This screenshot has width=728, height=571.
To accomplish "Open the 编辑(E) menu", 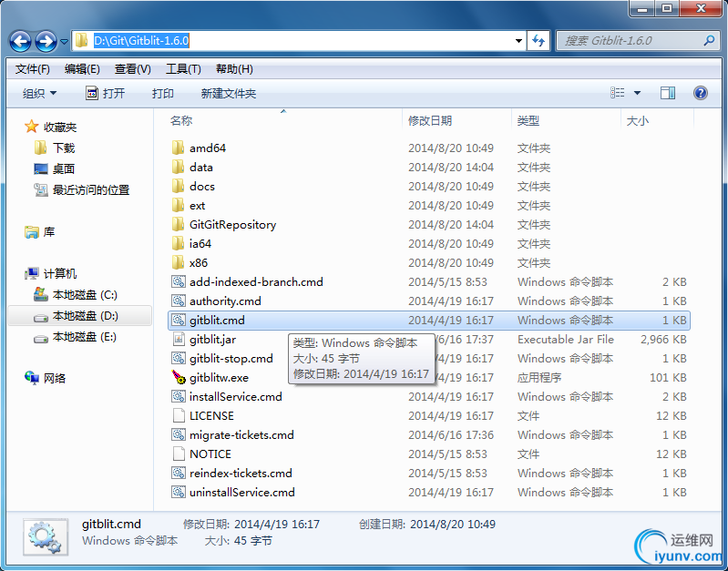I will point(82,69).
